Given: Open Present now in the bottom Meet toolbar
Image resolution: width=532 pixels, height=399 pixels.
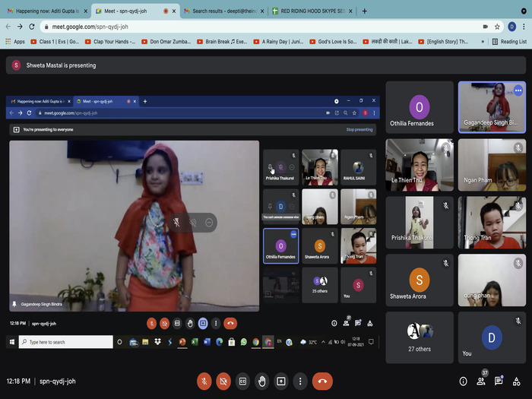Looking at the screenshot, I should click(x=281, y=382).
